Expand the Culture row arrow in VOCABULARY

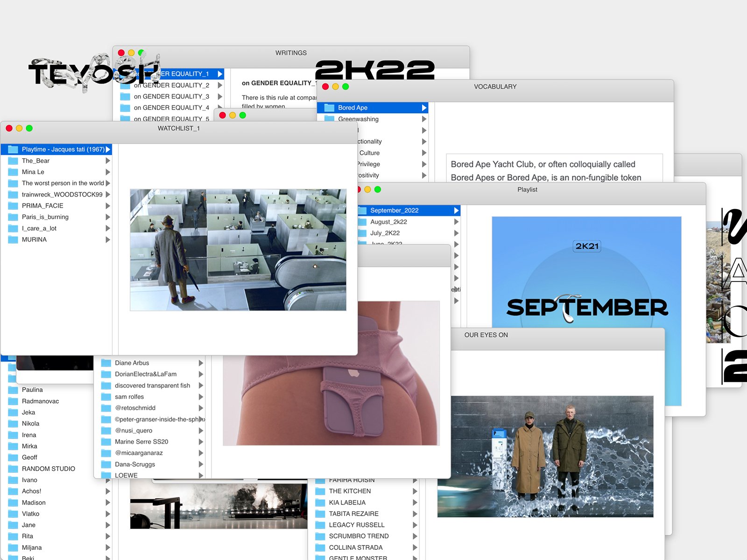click(424, 153)
